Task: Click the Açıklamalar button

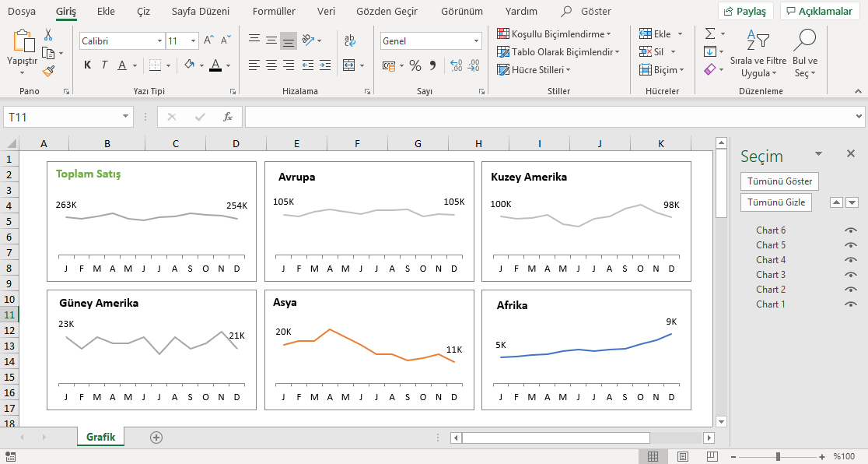Action: point(819,11)
